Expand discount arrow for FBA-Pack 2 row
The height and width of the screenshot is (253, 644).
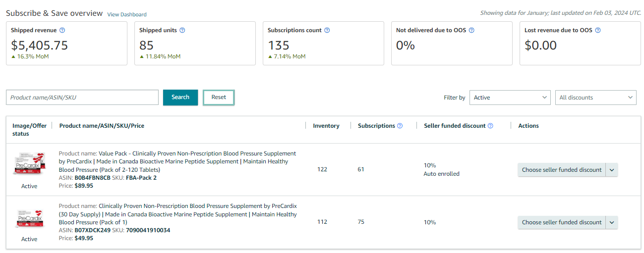[x=612, y=170]
